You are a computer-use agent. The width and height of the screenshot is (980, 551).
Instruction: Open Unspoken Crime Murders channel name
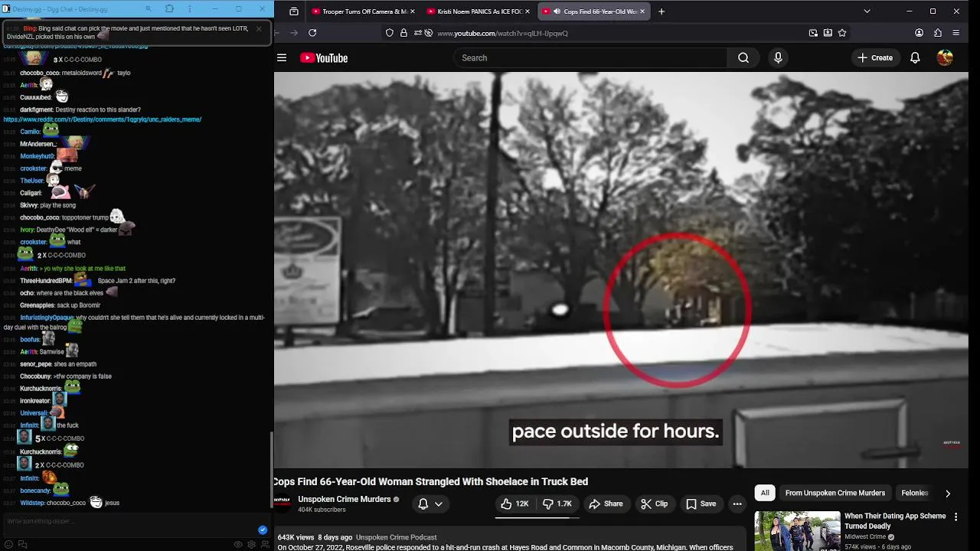click(x=344, y=499)
